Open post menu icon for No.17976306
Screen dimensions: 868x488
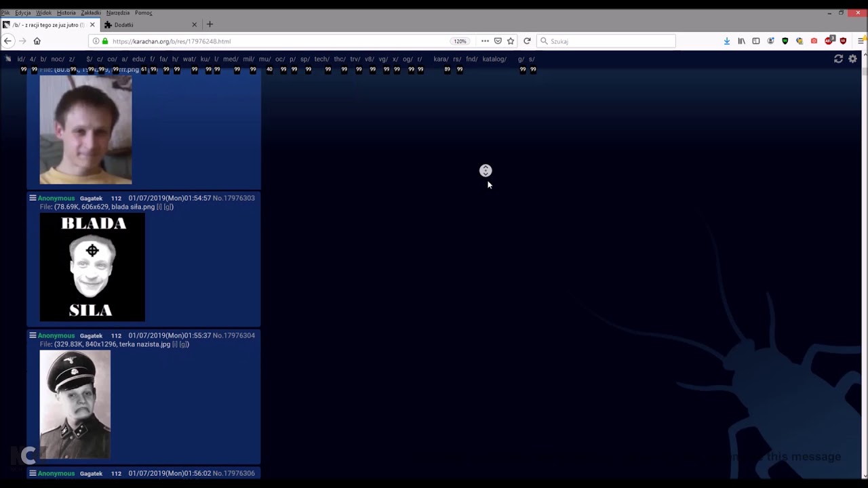(x=33, y=473)
